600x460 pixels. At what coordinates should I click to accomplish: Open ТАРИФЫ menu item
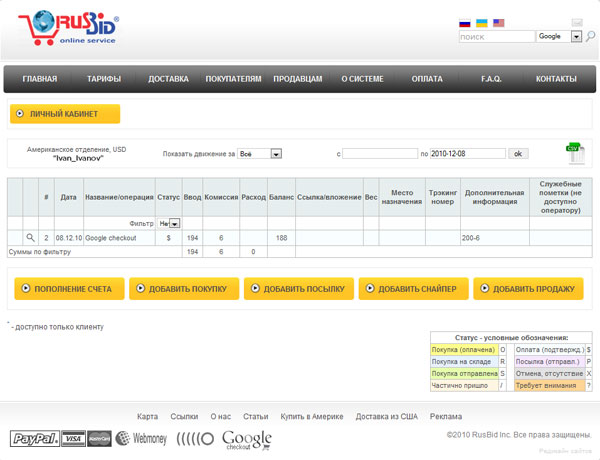click(104, 79)
